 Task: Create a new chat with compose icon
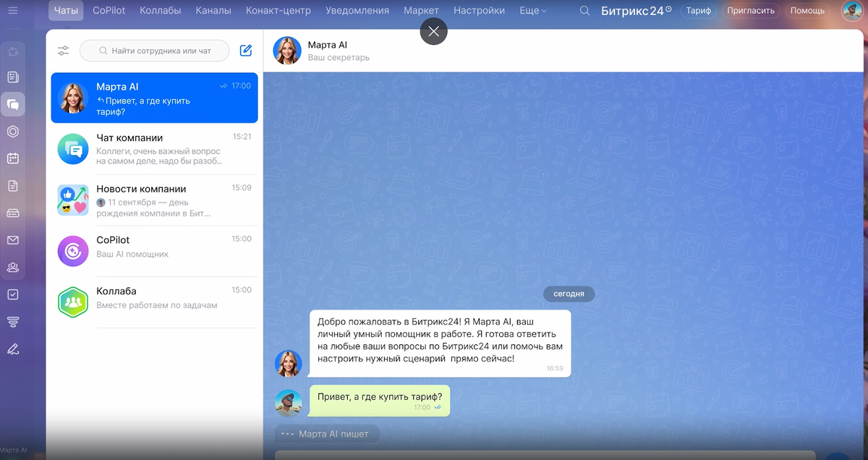tap(246, 51)
